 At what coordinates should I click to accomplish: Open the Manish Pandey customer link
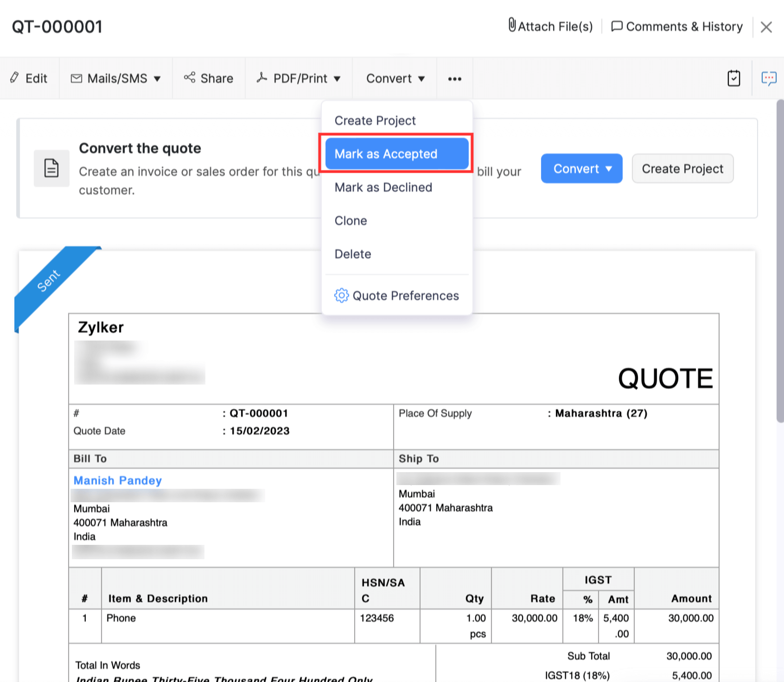pyautogui.click(x=118, y=480)
